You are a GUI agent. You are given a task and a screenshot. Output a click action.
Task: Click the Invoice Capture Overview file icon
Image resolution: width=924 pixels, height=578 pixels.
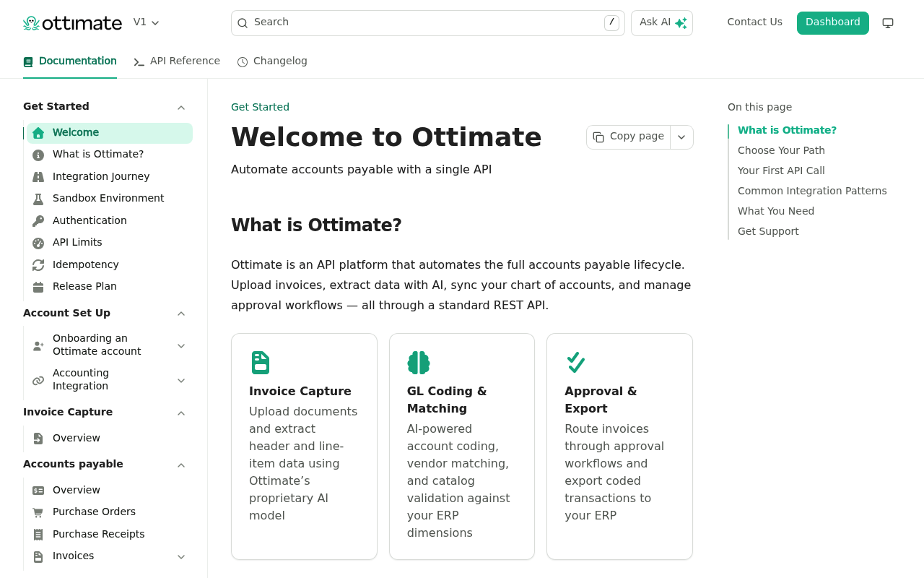point(38,439)
